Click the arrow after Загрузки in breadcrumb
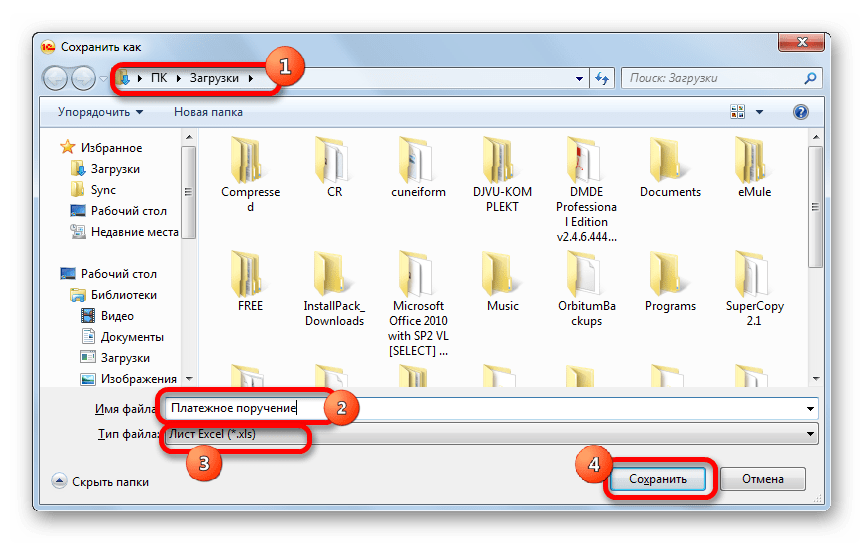Image resolution: width=864 pixels, height=544 pixels. coord(251,78)
